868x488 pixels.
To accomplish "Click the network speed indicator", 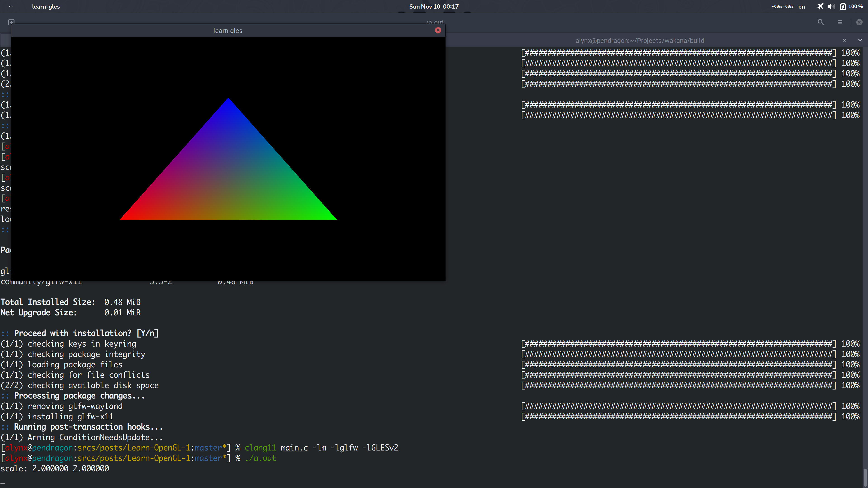I will pyautogui.click(x=782, y=6).
